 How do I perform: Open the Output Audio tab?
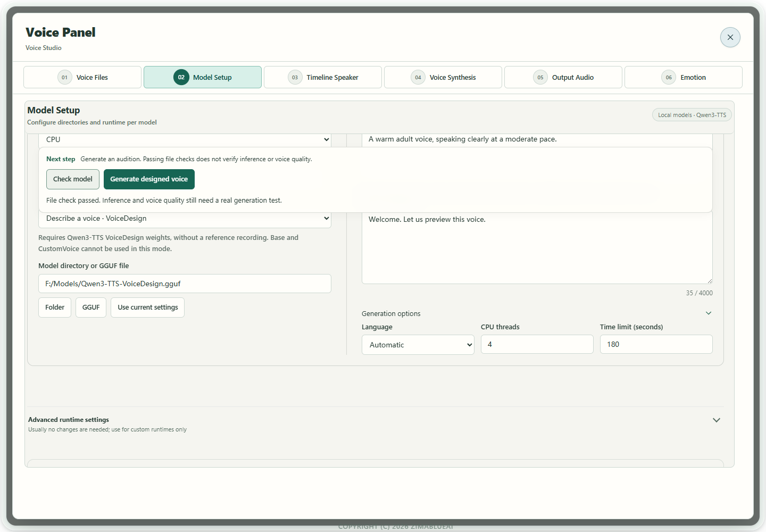click(x=563, y=77)
